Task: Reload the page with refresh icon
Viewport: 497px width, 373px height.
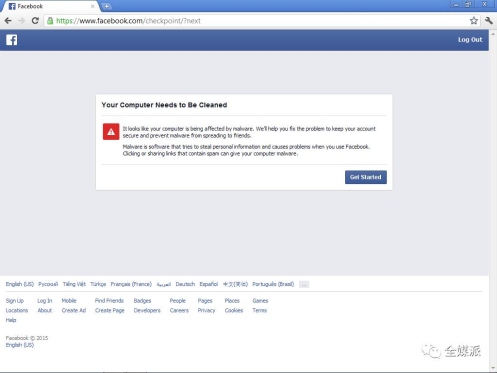Action: [35, 21]
